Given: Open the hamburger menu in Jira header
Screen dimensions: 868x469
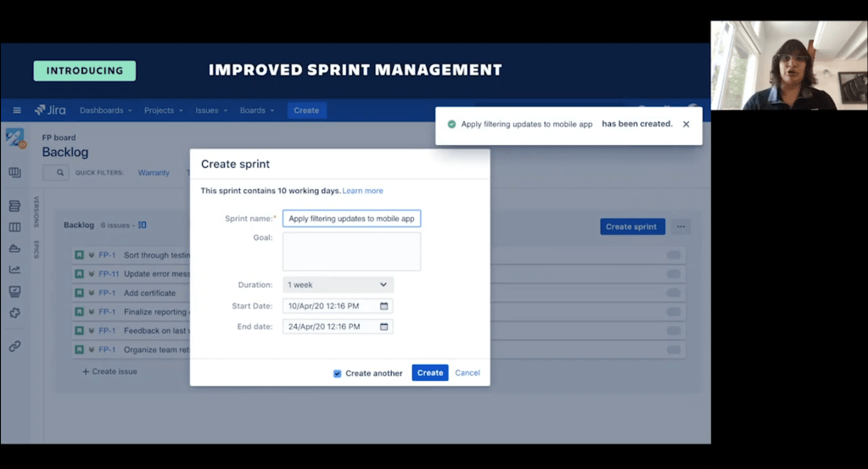Looking at the screenshot, I should (16, 110).
